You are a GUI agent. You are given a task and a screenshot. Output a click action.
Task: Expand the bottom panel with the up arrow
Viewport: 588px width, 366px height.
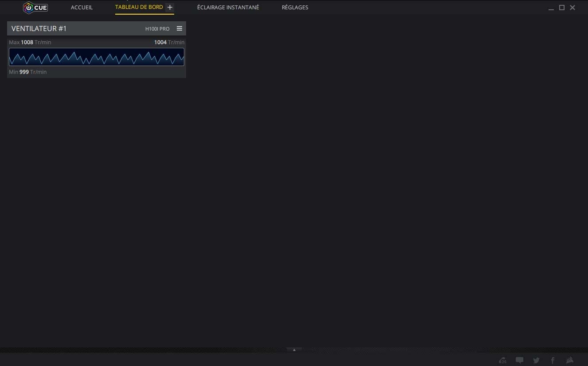click(294, 350)
